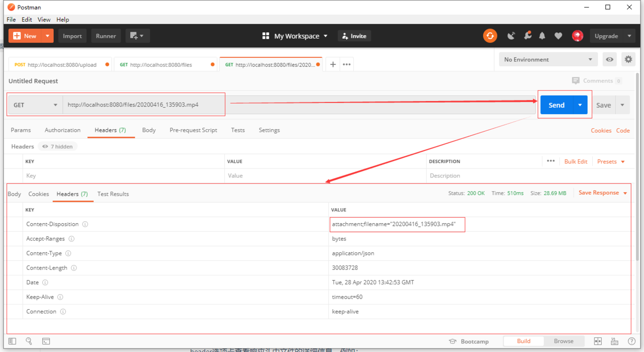Open the header columns ellipsis menu
This screenshot has height=352, width=644.
tap(551, 161)
